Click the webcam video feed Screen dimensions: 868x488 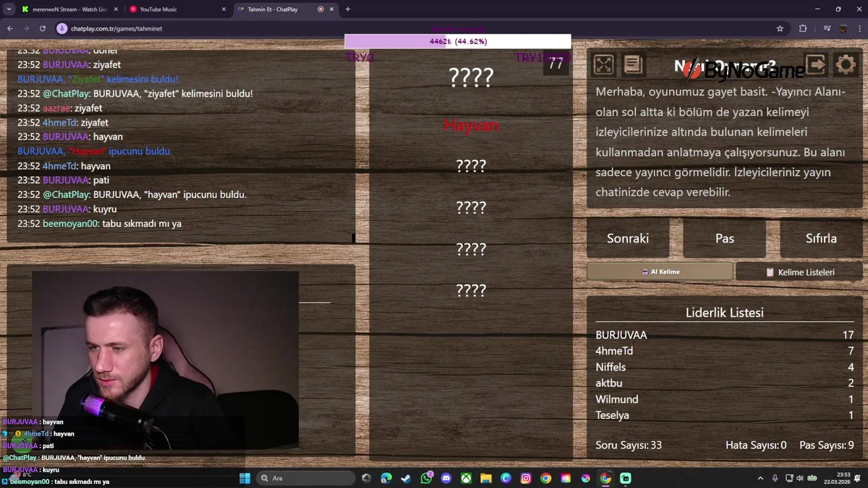[x=165, y=361]
